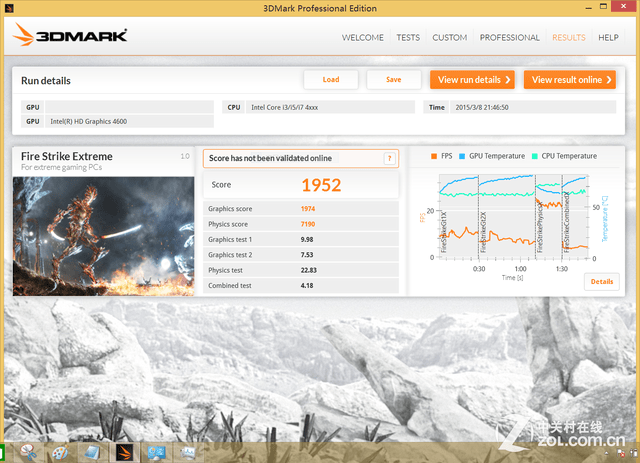Open Details of the performance graph
This screenshot has height=463, width=640.
(602, 281)
